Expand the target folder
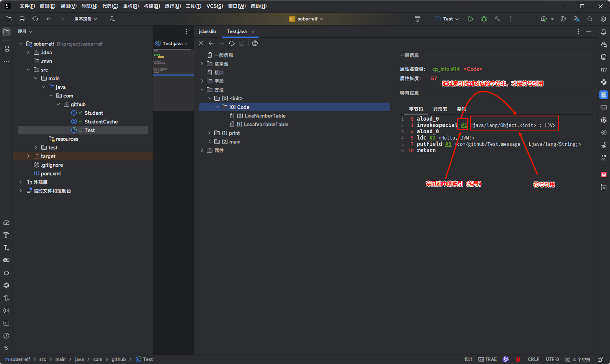This screenshot has height=364, width=610. click(x=28, y=156)
